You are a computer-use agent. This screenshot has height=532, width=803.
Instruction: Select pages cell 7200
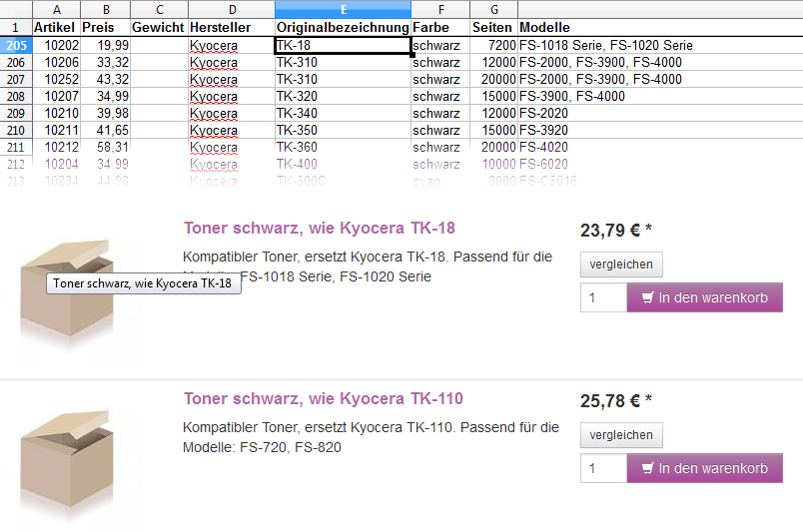click(493, 45)
